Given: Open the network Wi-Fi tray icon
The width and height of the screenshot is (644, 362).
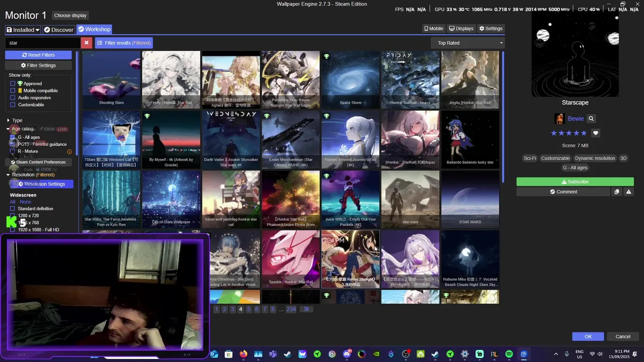Looking at the screenshot, I should click(x=592, y=354).
